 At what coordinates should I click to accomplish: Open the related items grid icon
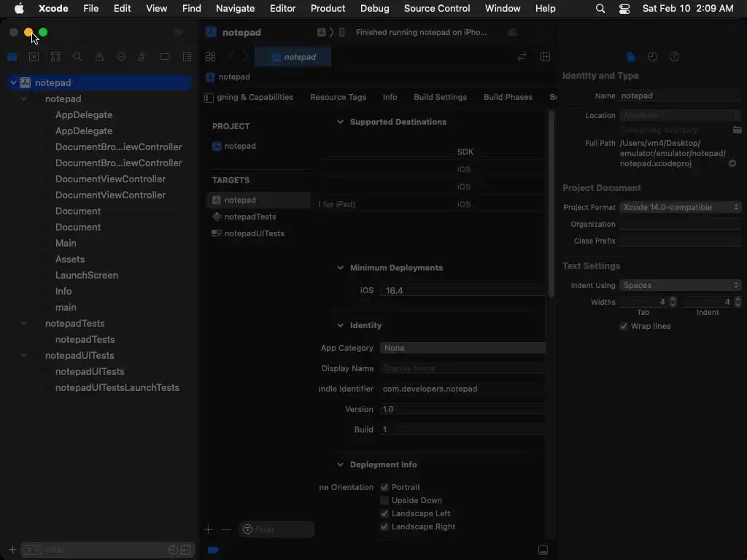pos(210,57)
